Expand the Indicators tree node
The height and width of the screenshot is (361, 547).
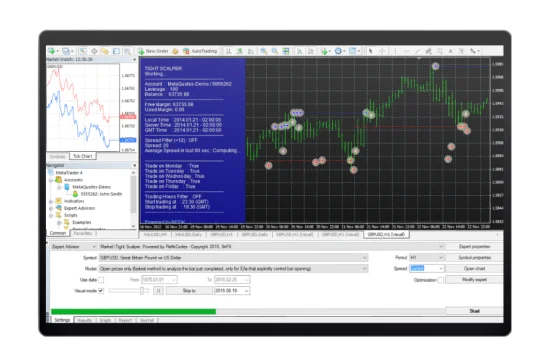51,201
